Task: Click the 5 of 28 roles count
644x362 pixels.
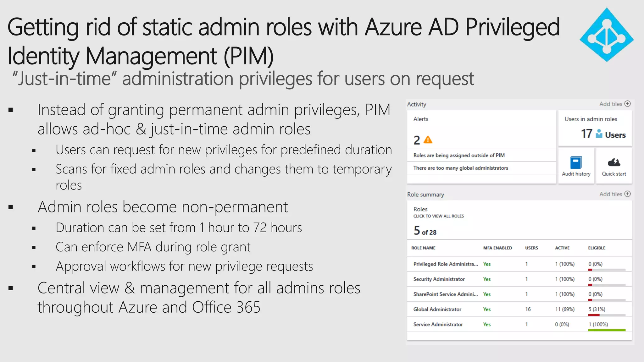Action: coord(425,231)
